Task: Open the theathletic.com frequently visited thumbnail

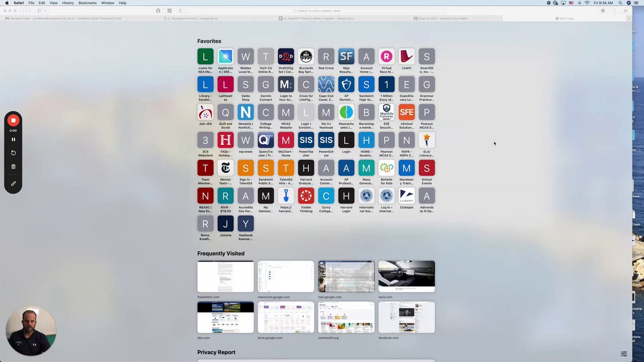Action: (x=225, y=277)
